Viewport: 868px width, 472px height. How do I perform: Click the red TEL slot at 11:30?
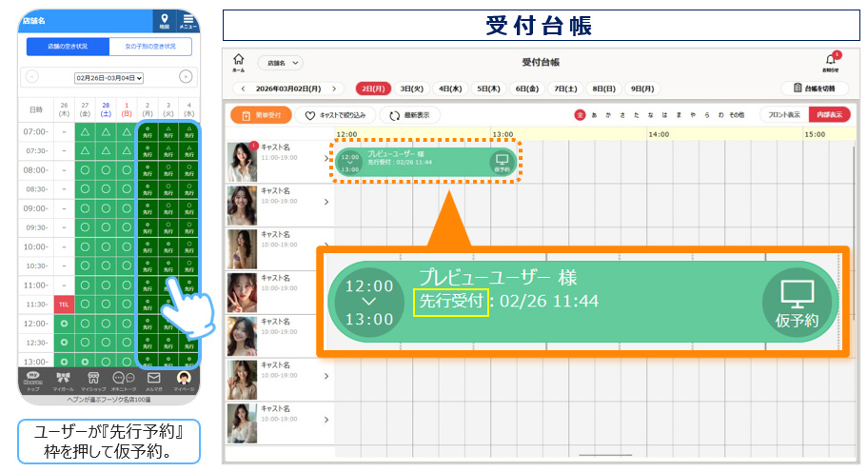pyautogui.click(x=64, y=305)
